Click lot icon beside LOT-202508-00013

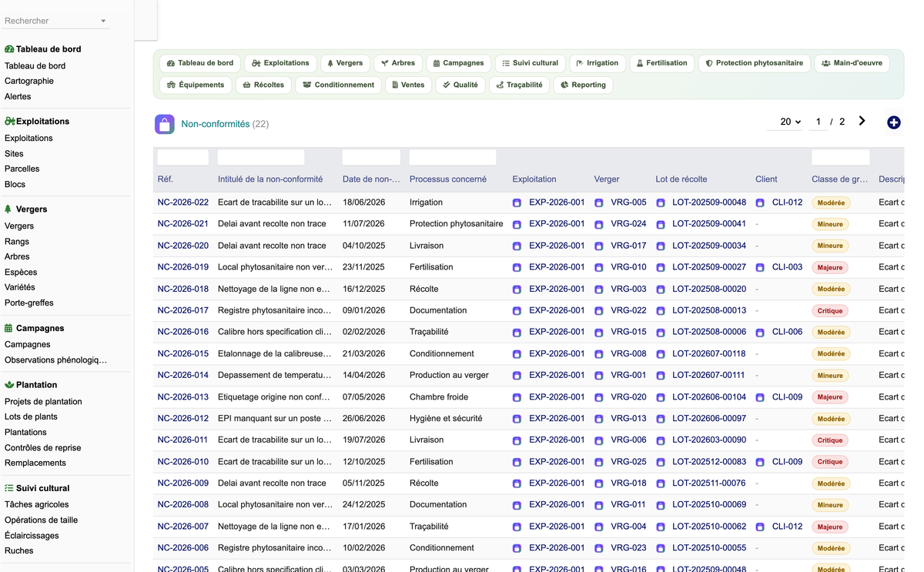(660, 311)
